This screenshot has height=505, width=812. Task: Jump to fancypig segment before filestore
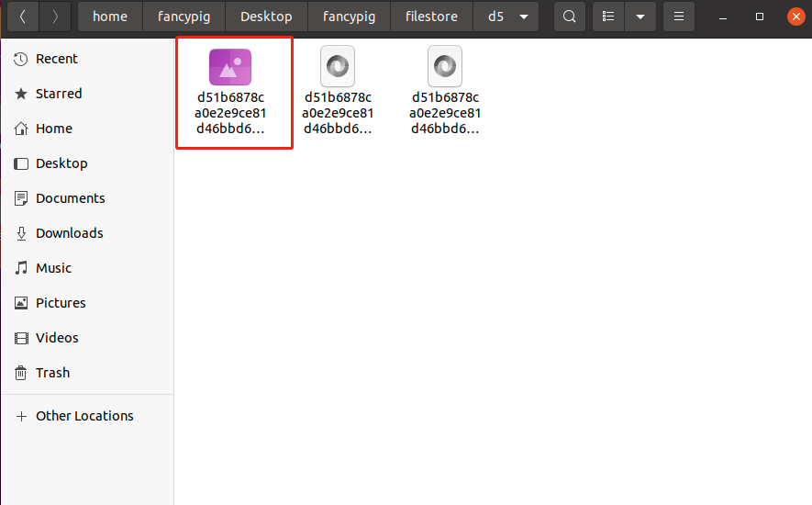tap(349, 17)
